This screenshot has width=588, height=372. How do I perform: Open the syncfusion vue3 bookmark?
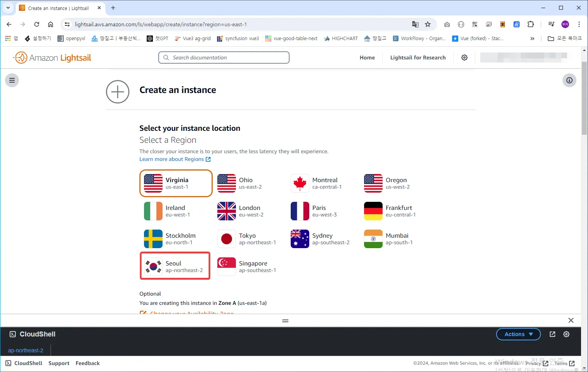coord(238,38)
